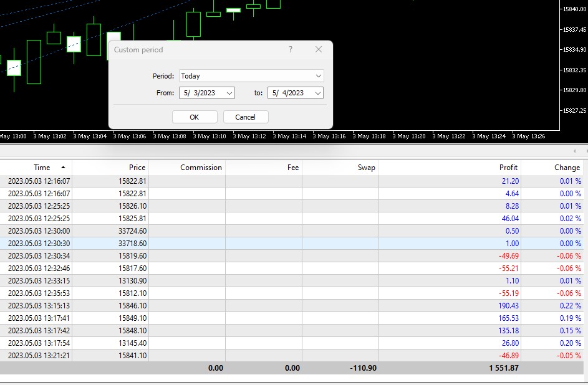Click total swap -110.90
The image size is (588, 385).
tap(363, 368)
